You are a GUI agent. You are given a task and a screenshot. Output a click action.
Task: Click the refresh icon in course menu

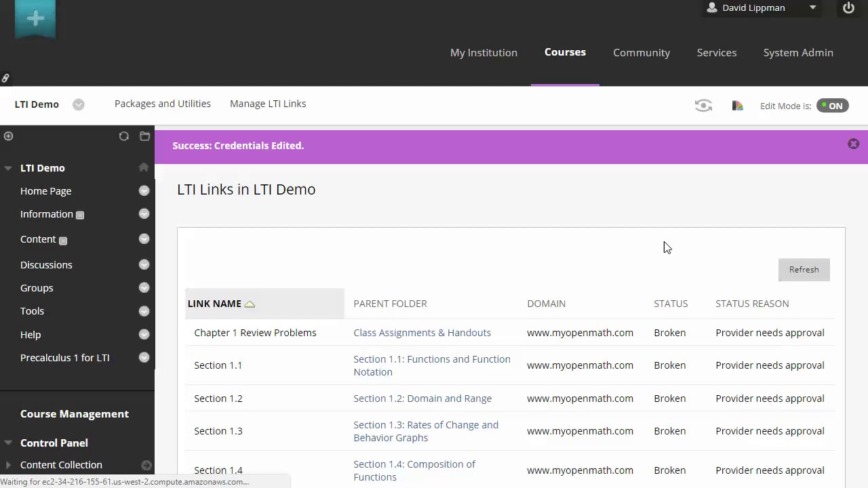pyautogui.click(x=123, y=136)
